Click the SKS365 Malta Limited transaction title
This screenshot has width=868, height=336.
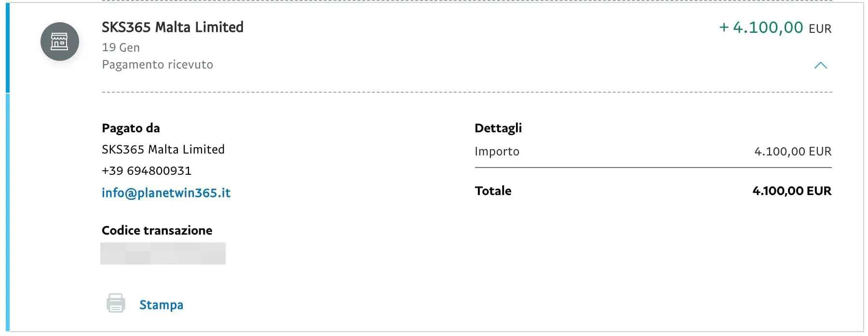click(173, 27)
